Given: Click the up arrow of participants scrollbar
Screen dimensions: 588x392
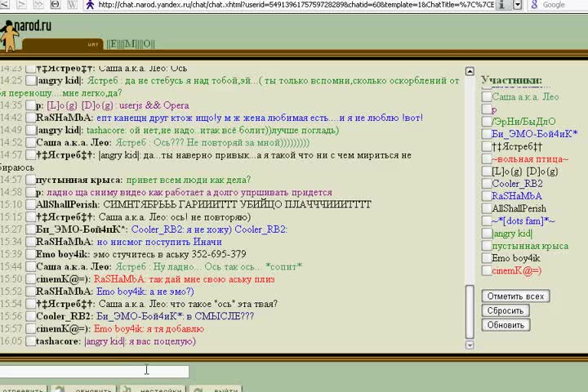Looking at the screenshot, I should click(469, 70).
